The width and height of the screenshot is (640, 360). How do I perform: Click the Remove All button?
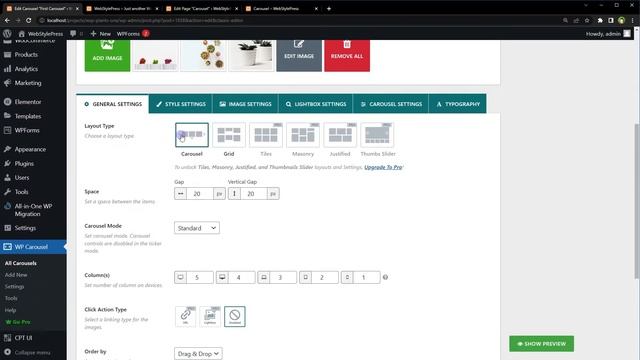(347, 56)
